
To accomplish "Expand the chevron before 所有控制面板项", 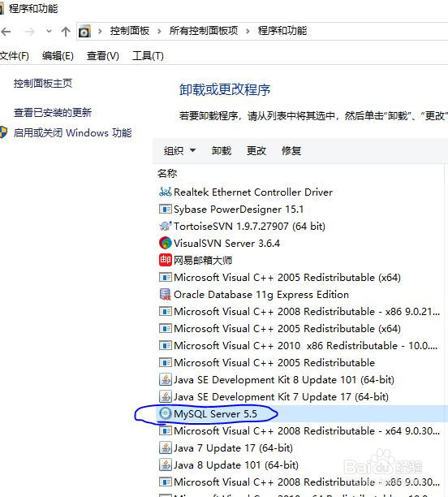I will (x=159, y=31).
